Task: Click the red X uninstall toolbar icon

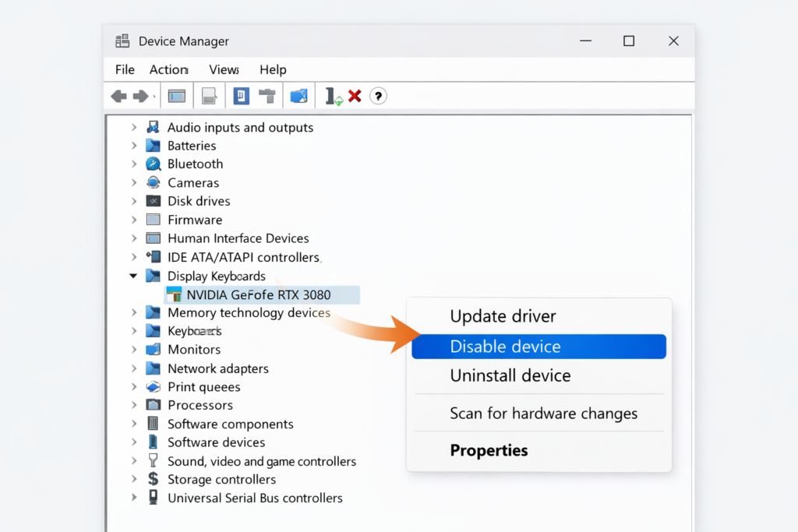Action: (x=355, y=95)
